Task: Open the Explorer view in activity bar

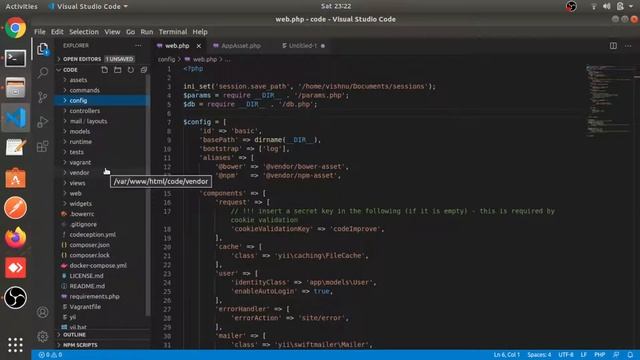Action: tap(43, 49)
